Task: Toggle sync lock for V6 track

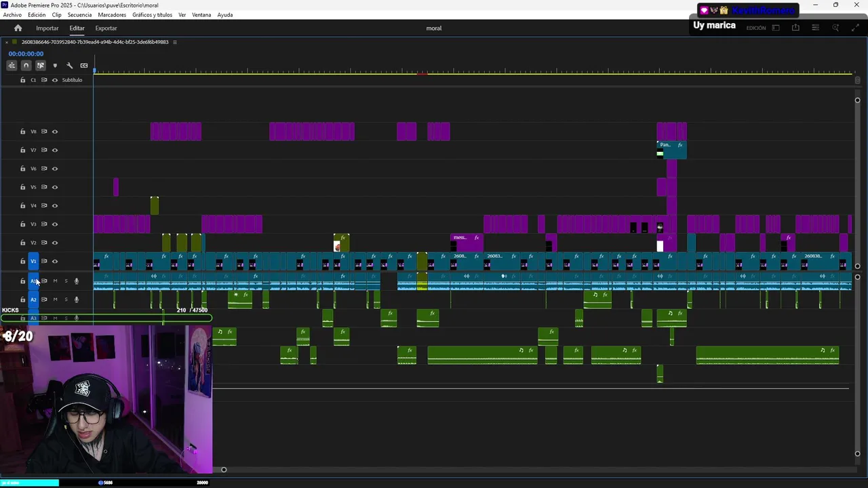Action: click(x=44, y=169)
